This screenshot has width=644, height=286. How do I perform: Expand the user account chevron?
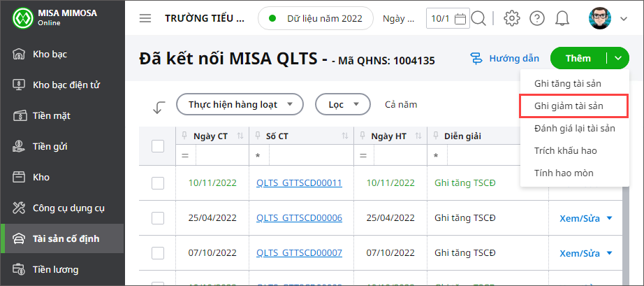click(624, 18)
